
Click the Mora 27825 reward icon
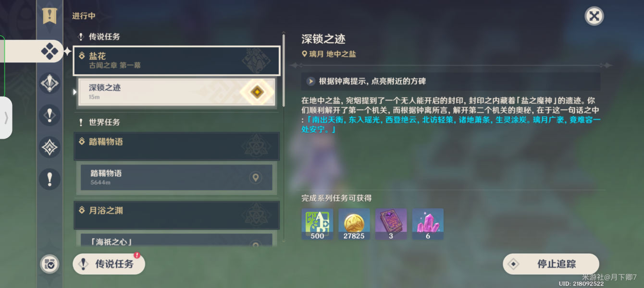354,224
